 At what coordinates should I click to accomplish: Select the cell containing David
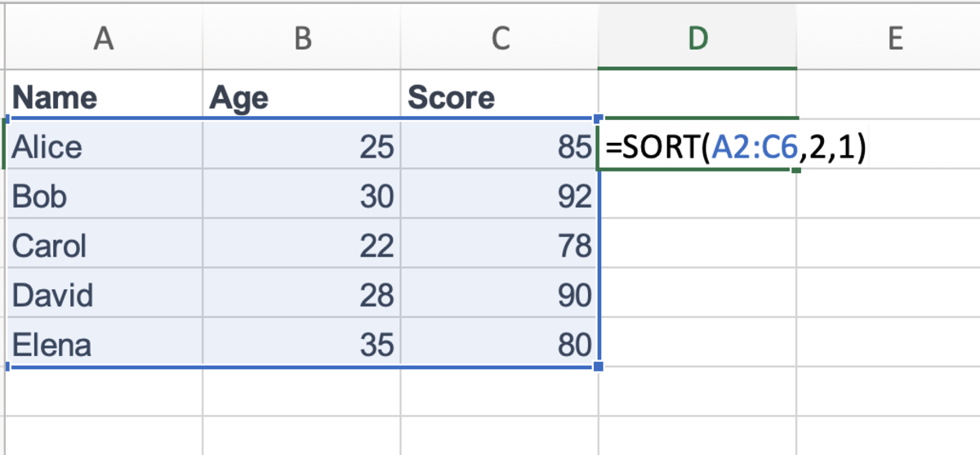click(x=103, y=295)
